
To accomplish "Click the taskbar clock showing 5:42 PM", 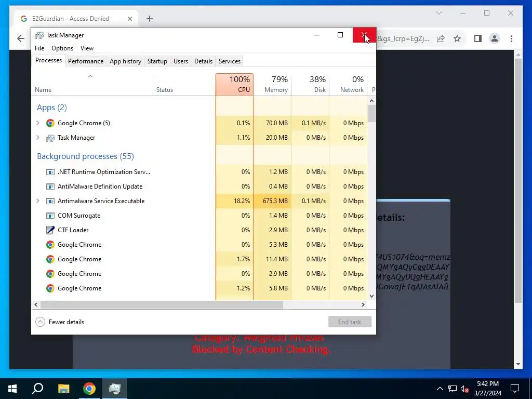I will pos(487,389).
